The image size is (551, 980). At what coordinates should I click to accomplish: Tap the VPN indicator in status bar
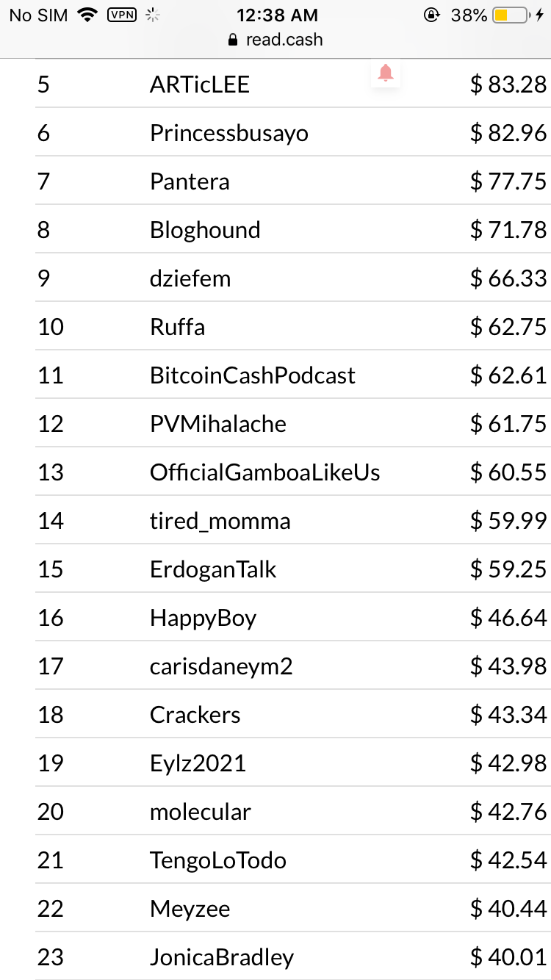(122, 15)
